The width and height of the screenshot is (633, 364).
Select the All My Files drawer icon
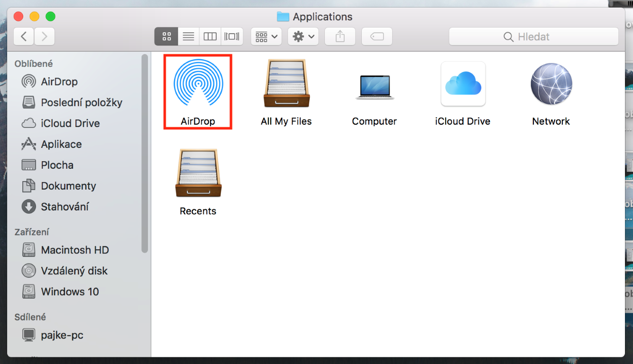[x=286, y=83]
